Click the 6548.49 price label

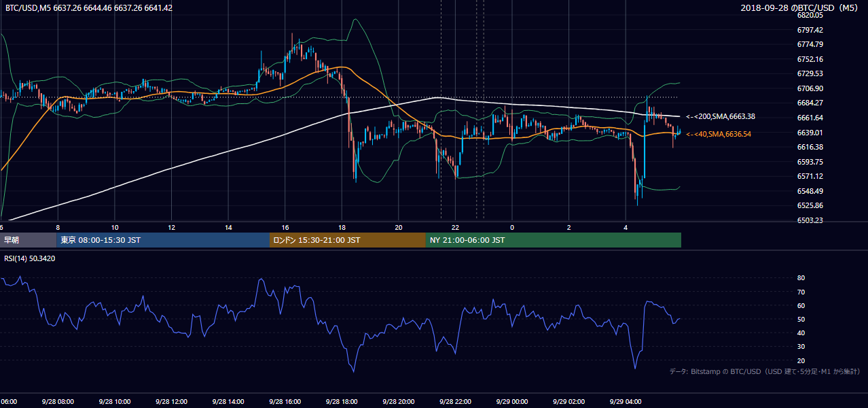coord(810,191)
